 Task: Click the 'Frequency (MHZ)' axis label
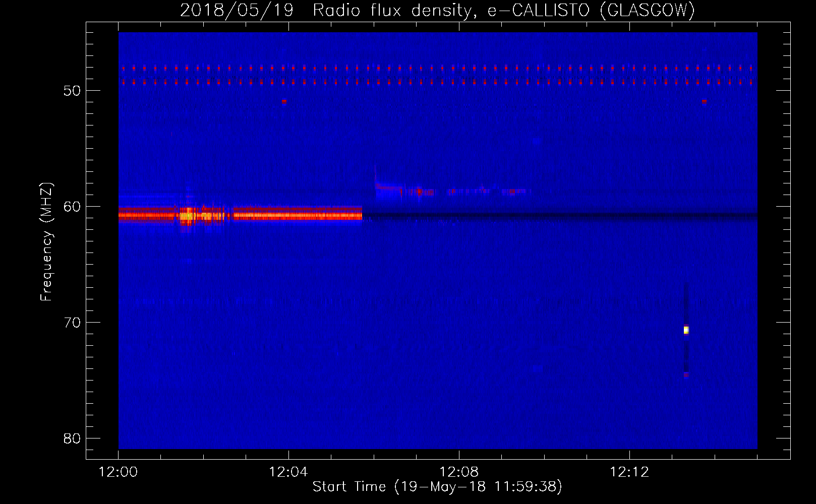point(46,242)
